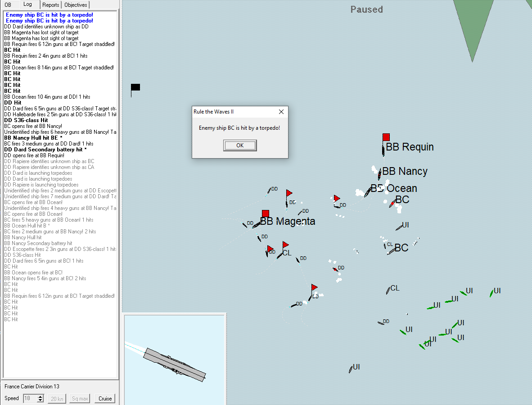Click log line 'BC opens fire at BB Nancy!'
Viewport: 532px width, 405px height.
pos(33,126)
